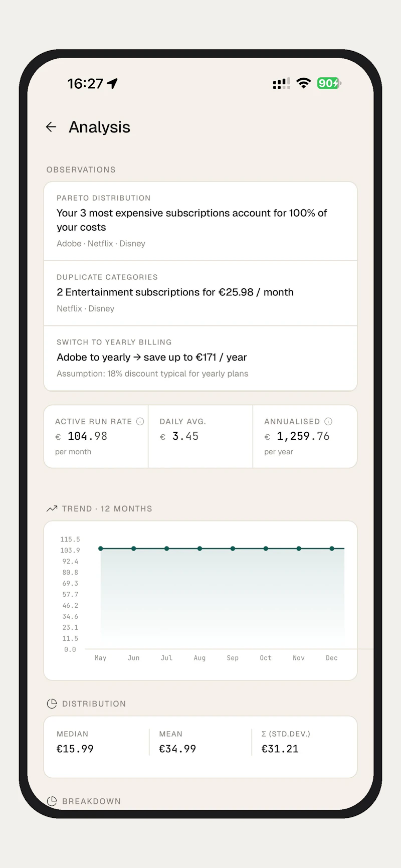This screenshot has height=868, width=401.
Task: Tap the Breakdown pie icon
Action: (52, 801)
